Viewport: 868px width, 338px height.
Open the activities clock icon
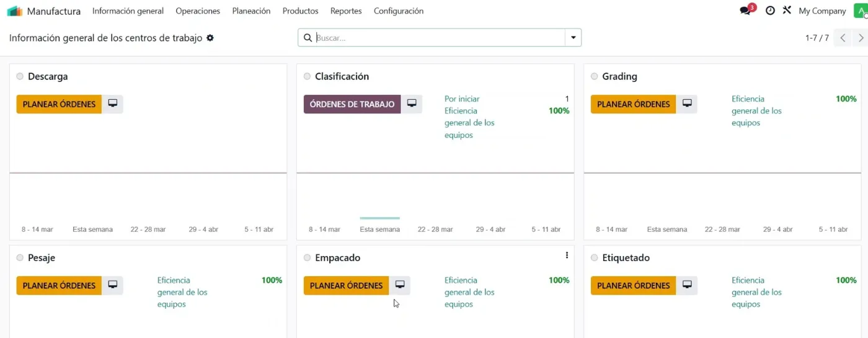pos(770,11)
